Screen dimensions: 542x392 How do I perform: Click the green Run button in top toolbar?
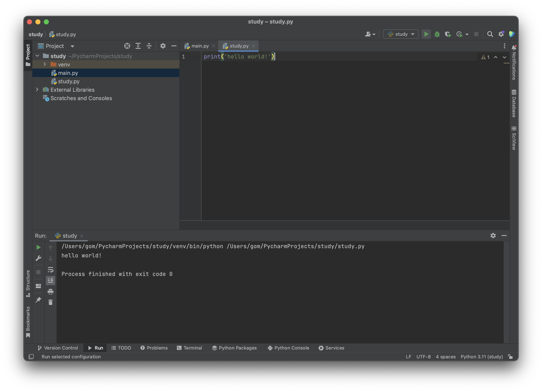tap(426, 34)
